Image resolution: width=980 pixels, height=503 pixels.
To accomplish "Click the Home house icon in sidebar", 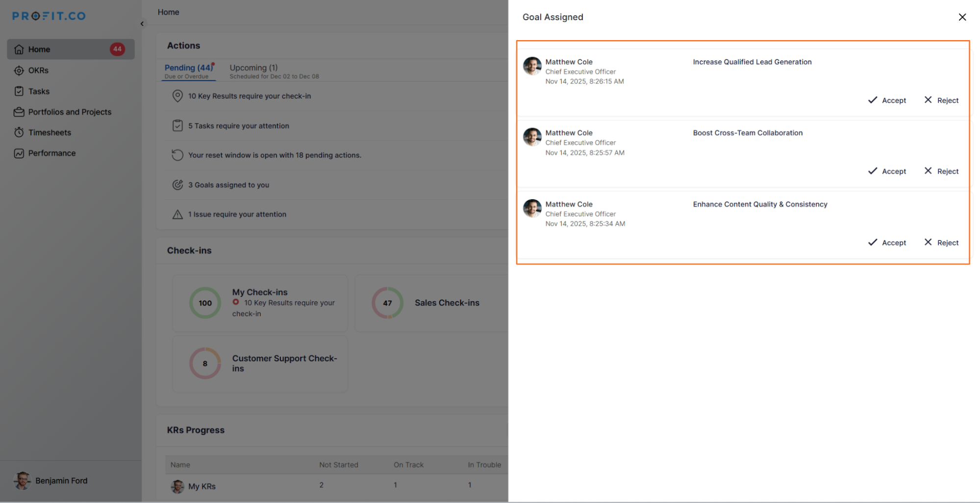I will [19, 50].
